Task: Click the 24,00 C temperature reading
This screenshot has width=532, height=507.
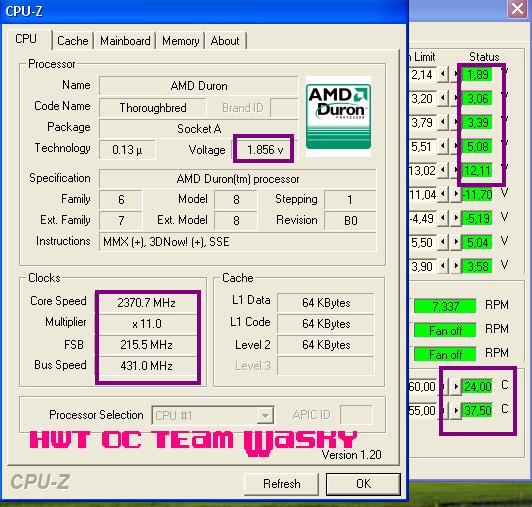Action: 478,386
